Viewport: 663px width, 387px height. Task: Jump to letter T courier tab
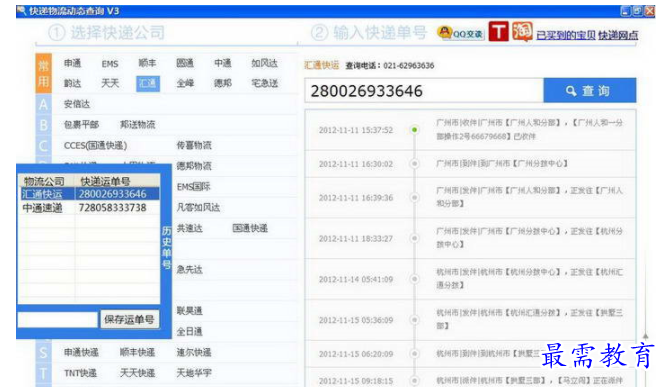point(44,373)
